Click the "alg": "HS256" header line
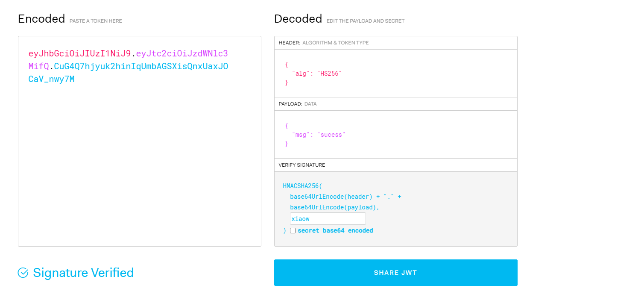The width and height of the screenshot is (644, 306). click(317, 74)
